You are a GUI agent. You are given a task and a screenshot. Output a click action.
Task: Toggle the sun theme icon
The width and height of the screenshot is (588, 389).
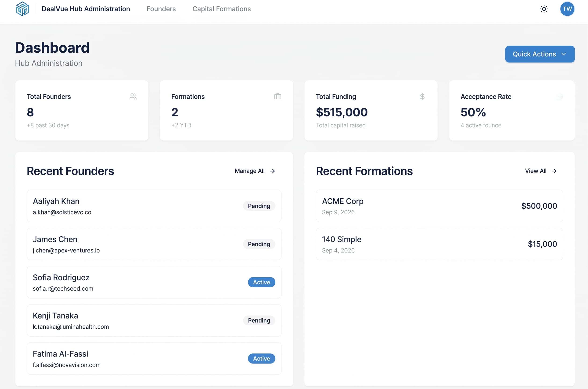click(x=544, y=9)
